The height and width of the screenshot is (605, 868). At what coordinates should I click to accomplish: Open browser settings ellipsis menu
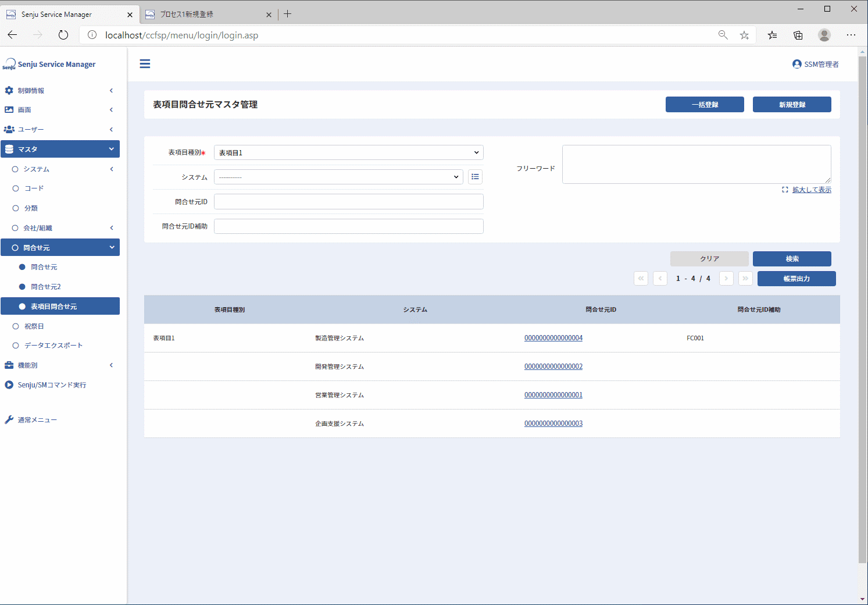point(851,35)
